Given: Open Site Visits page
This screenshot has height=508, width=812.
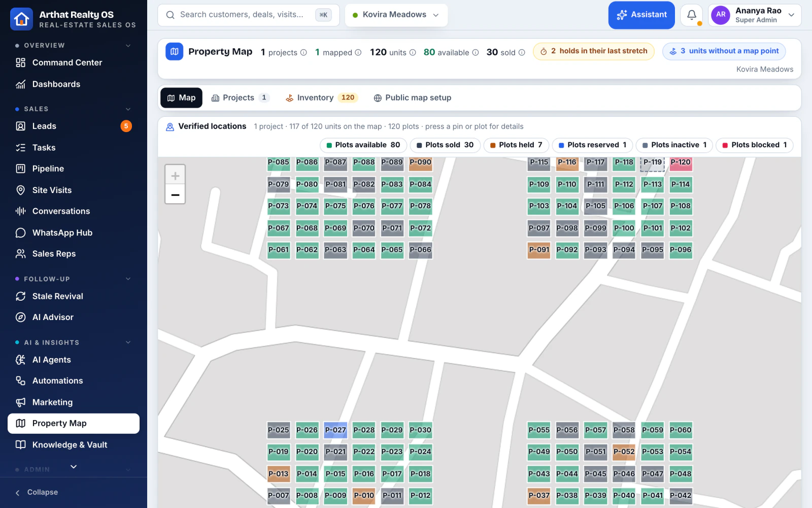Looking at the screenshot, I should (74, 190).
